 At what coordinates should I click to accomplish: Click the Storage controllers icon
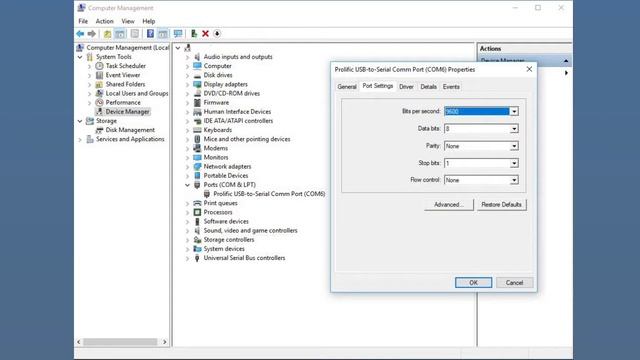pyautogui.click(x=197, y=240)
